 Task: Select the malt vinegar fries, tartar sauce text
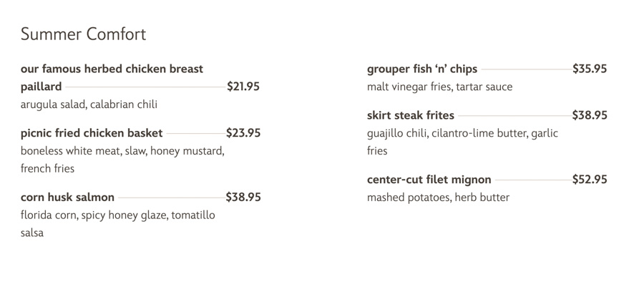click(x=439, y=87)
